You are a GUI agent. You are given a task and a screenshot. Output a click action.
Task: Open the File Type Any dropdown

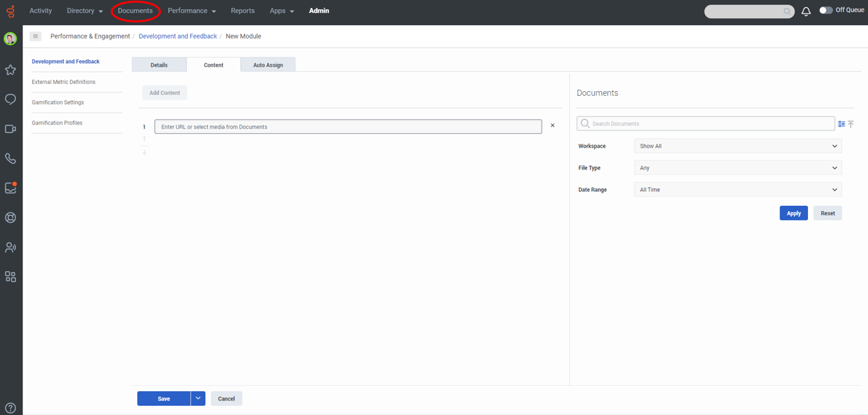pyautogui.click(x=738, y=168)
